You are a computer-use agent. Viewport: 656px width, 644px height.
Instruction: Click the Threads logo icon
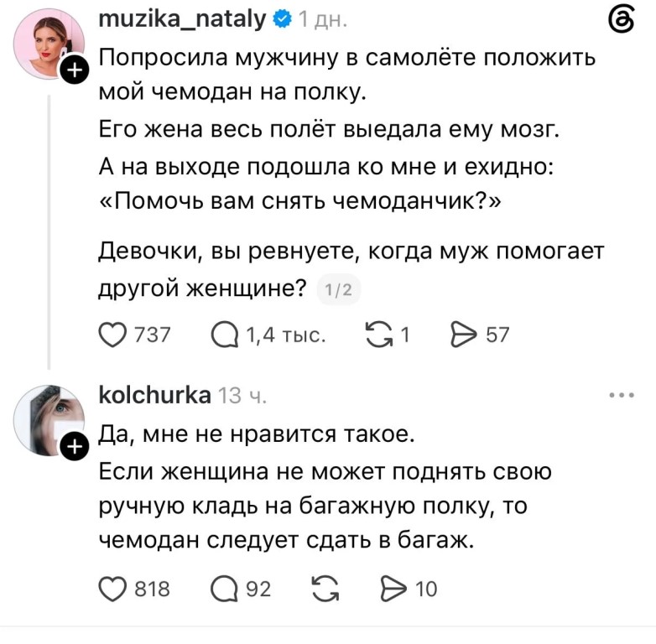pos(622,21)
